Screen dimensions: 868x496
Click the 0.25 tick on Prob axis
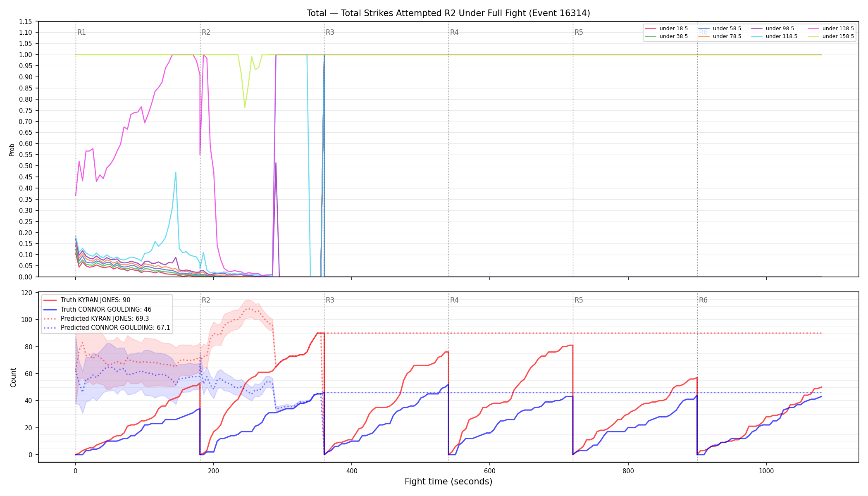pos(26,222)
